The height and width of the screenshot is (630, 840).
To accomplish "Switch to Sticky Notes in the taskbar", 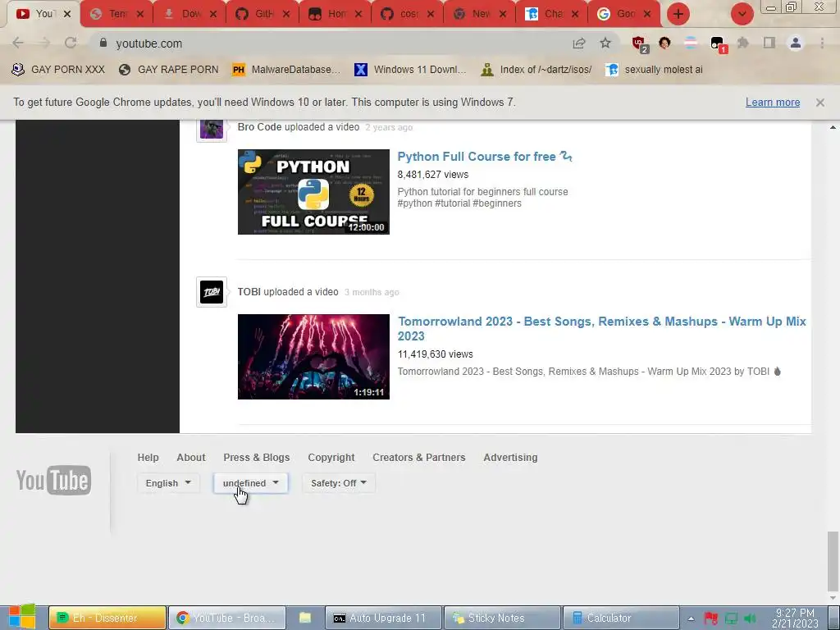I will tap(503, 619).
